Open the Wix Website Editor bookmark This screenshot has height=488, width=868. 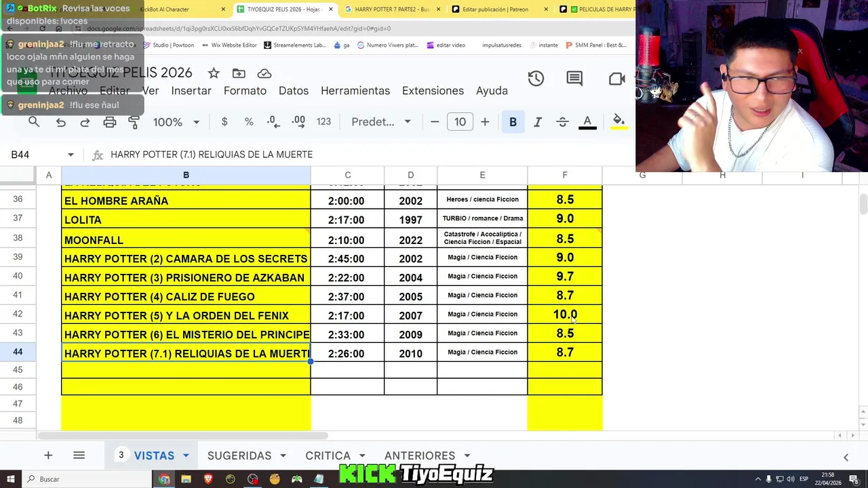click(x=229, y=45)
